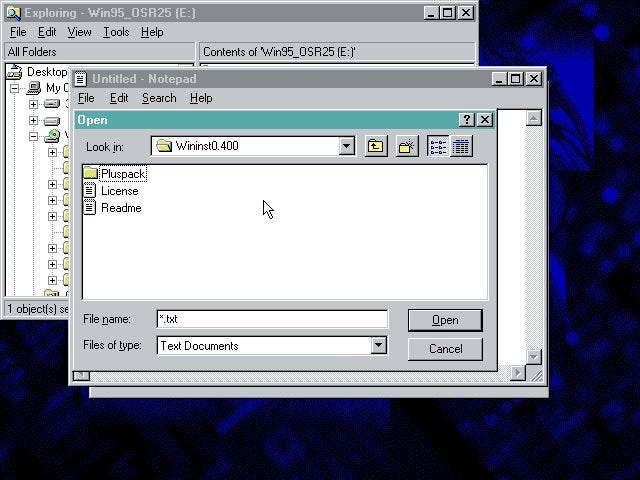Open Explorer Edit menu
640x480 pixels.
47,32
